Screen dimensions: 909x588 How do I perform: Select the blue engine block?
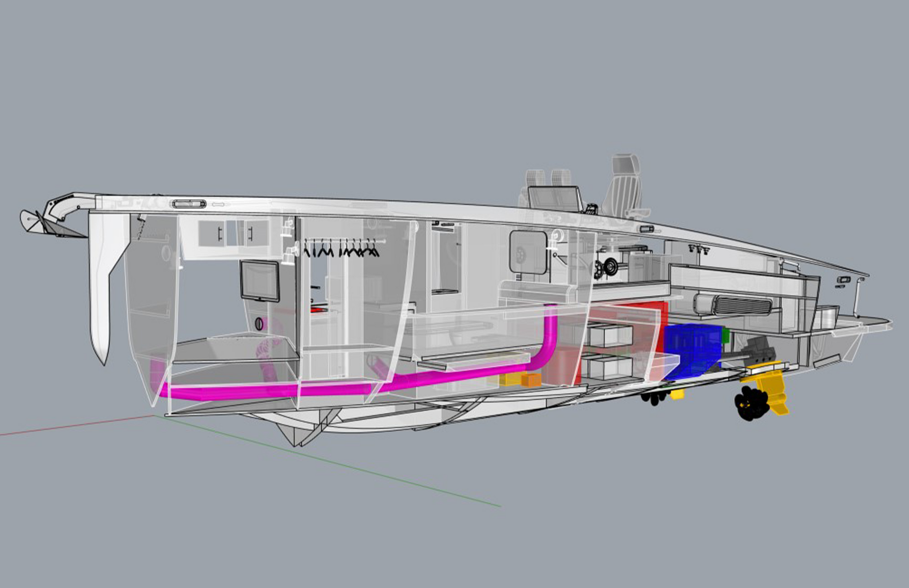pyautogui.click(x=692, y=351)
